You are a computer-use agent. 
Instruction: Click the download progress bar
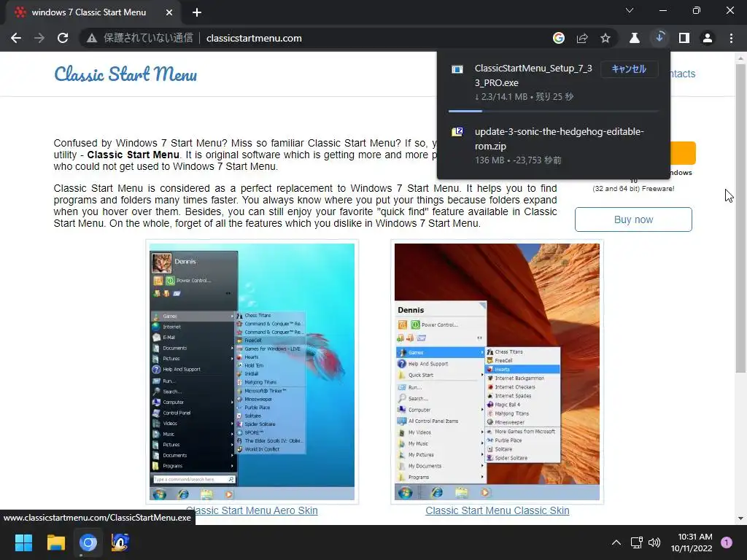coord(553,111)
